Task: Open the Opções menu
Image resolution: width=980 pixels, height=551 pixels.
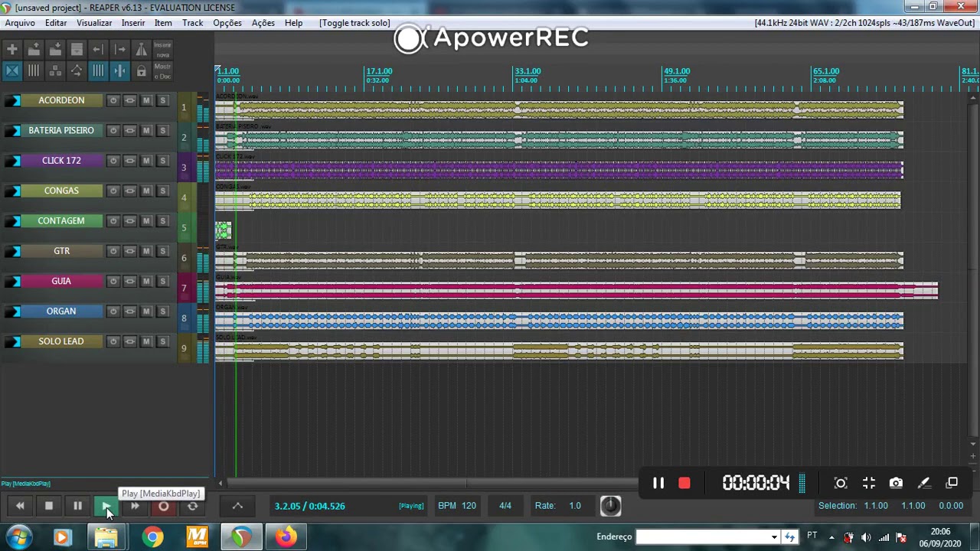Action: 227,23
